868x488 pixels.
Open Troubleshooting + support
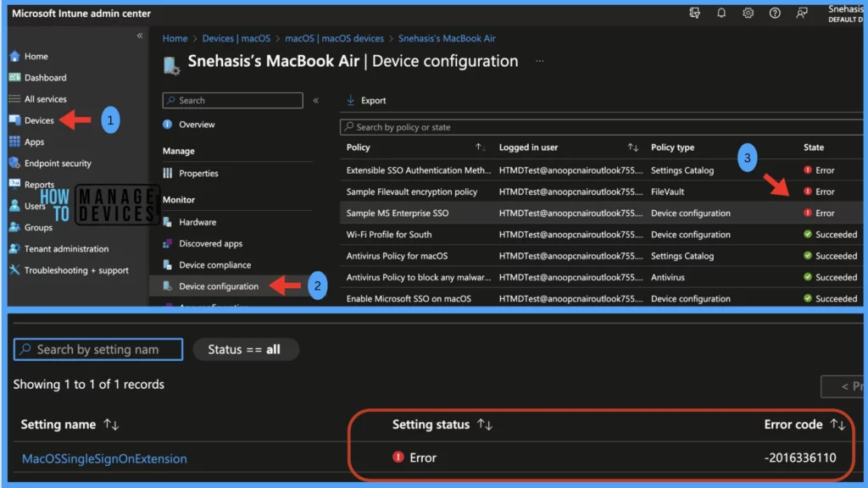(x=75, y=270)
